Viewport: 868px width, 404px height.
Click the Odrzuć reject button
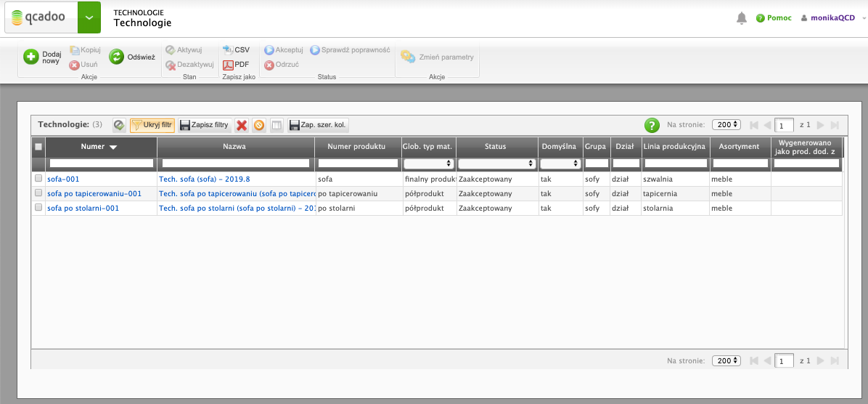(282, 65)
